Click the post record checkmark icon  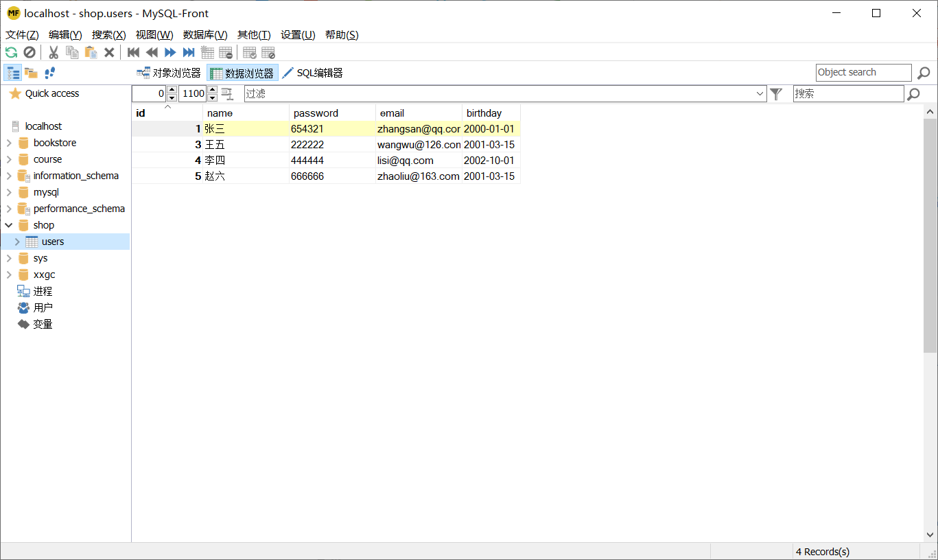coord(250,52)
